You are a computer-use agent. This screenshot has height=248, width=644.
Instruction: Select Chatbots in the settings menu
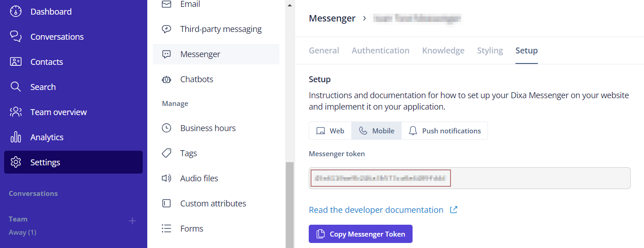(196, 79)
